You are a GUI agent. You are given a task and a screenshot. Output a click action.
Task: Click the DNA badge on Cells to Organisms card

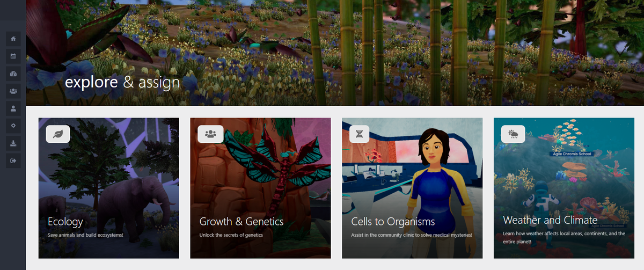[359, 134]
